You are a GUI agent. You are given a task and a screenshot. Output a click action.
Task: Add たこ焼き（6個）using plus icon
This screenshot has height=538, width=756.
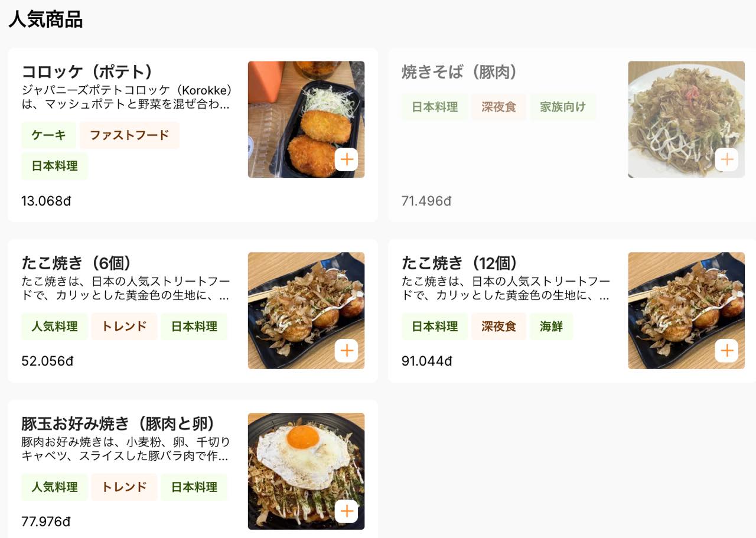coord(346,351)
